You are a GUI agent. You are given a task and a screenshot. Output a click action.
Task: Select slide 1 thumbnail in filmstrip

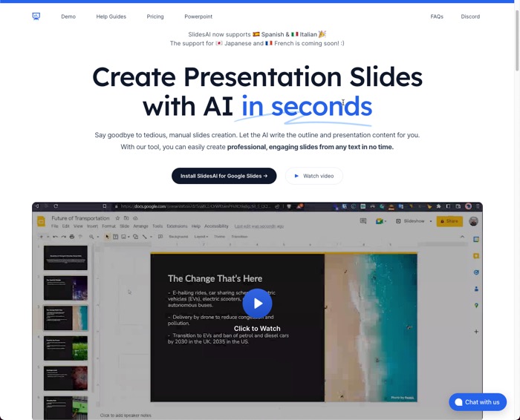65,257
